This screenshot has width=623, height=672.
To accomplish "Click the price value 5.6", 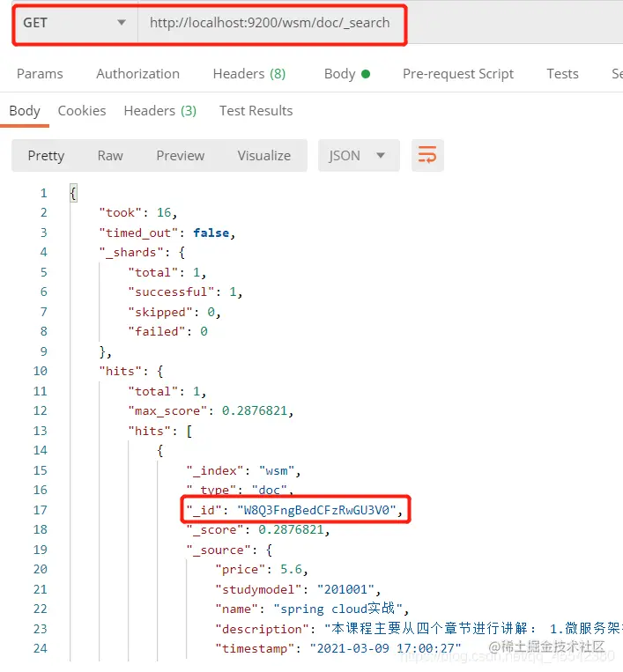I will 291,570.
